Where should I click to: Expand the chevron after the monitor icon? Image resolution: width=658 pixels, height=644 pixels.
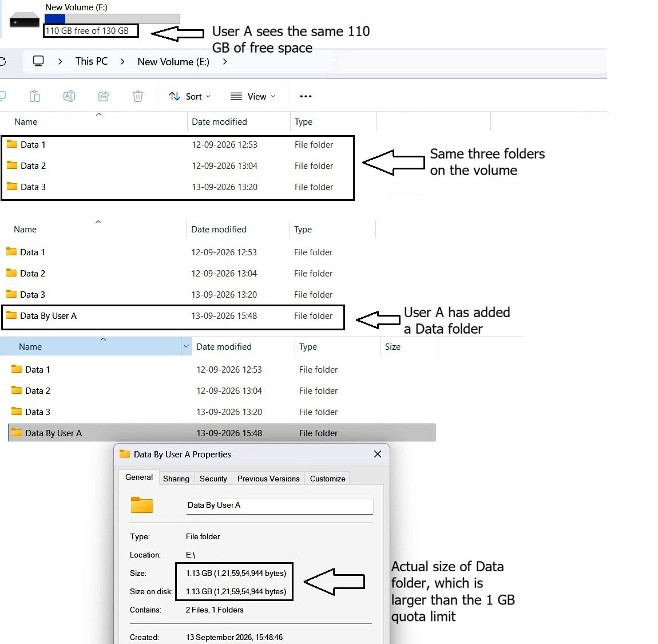coord(60,62)
